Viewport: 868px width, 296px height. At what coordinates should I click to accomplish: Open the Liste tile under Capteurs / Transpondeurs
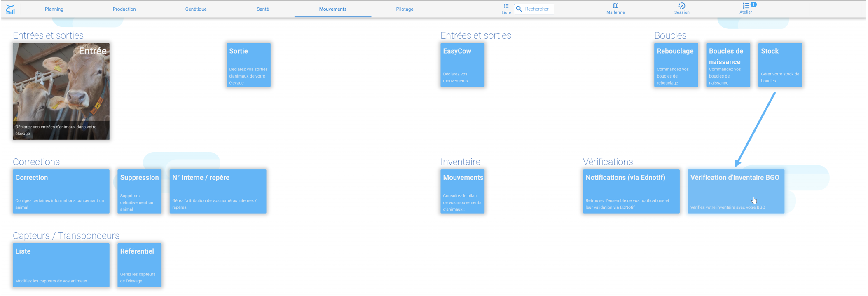point(61,265)
